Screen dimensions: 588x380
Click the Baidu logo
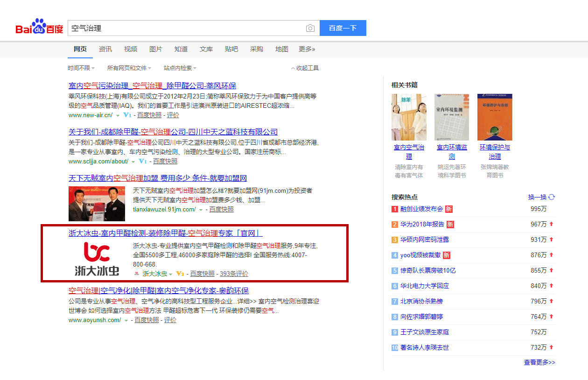(39, 27)
